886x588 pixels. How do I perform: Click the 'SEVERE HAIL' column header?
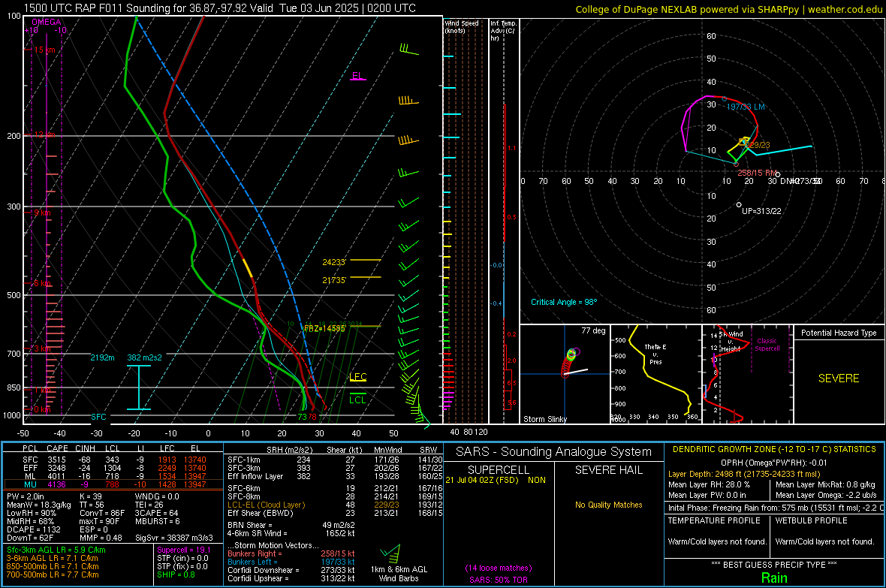(608, 470)
